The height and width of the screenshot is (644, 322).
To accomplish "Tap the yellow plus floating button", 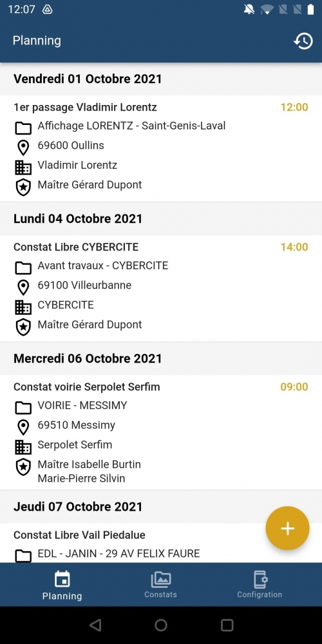I will click(x=287, y=528).
